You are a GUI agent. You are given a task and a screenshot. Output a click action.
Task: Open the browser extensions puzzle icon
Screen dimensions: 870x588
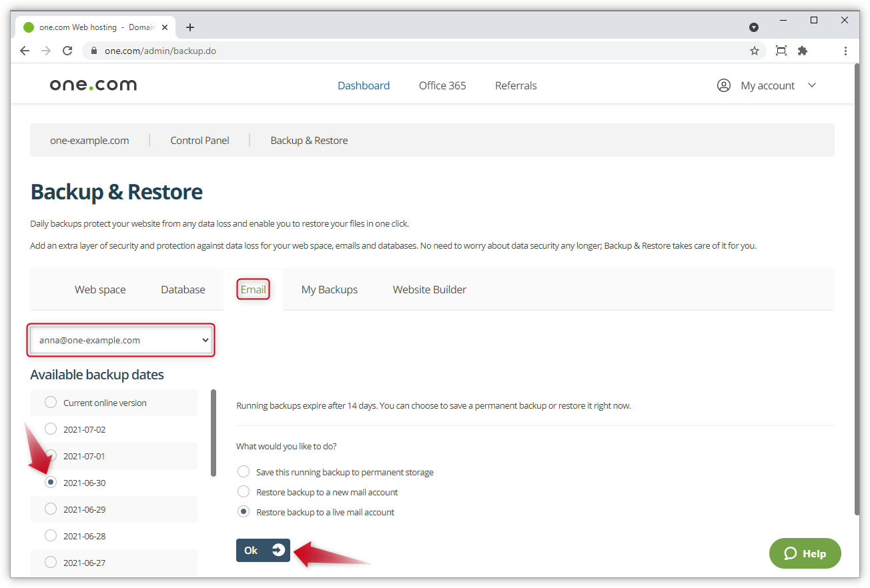(x=802, y=51)
